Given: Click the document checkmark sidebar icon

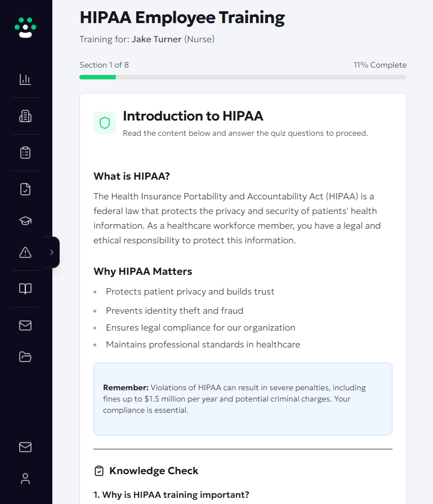Looking at the screenshot, I should point(25,189).
